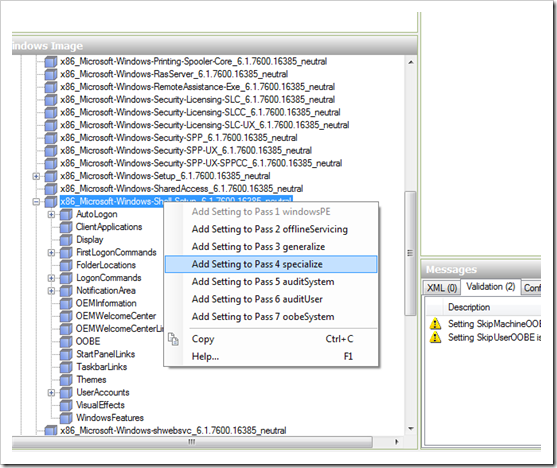
Task: Select Add Setting to Pass 4 specialize
Action: coord(271,264)
